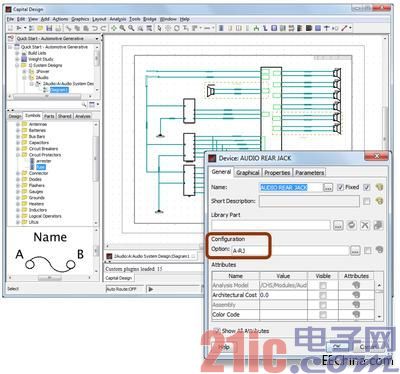Click the refresh Library Part icon
400x374 pixels.
(x=351, y=225)
